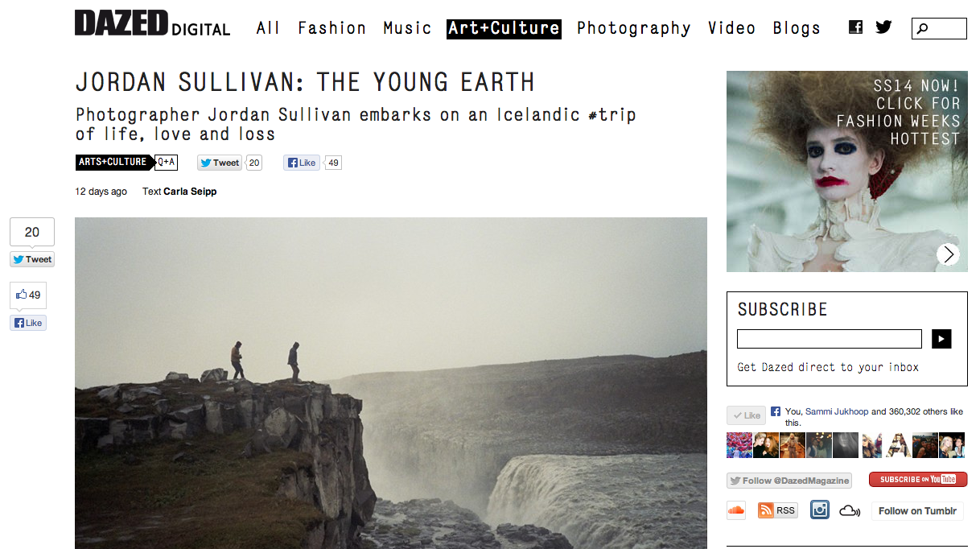Screen dimensions: 980x549
Task: Open the Fashion menu item
Action: point(332,28)
